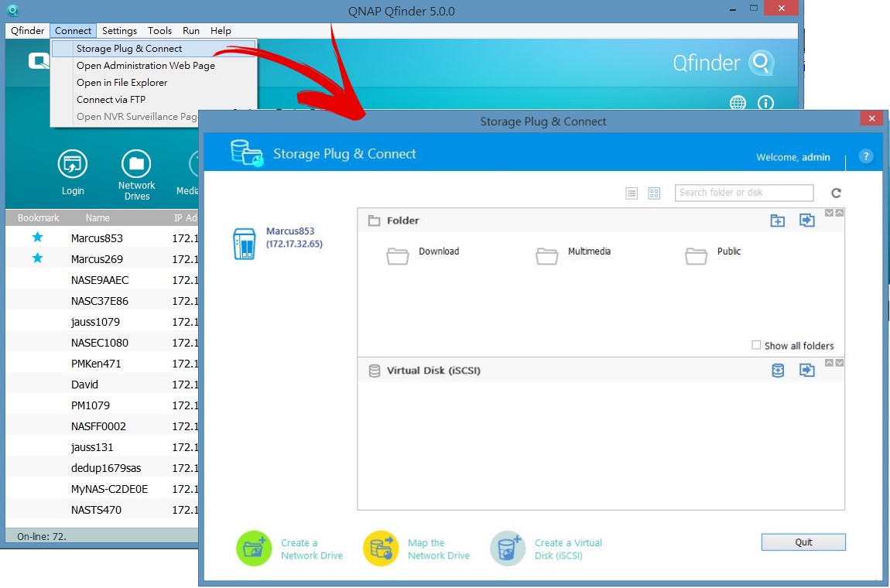Toggle the bookmark star for Marcus853

(x=37, y=238)
